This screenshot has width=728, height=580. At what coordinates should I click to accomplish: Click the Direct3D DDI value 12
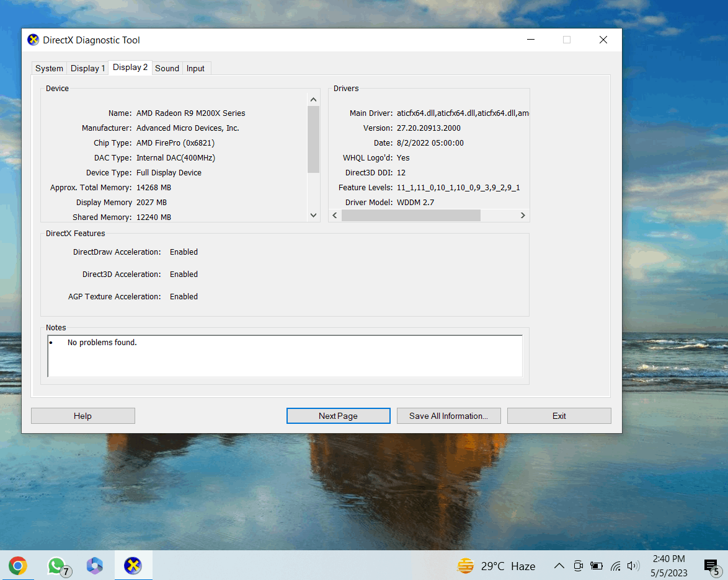coord(401,173)
